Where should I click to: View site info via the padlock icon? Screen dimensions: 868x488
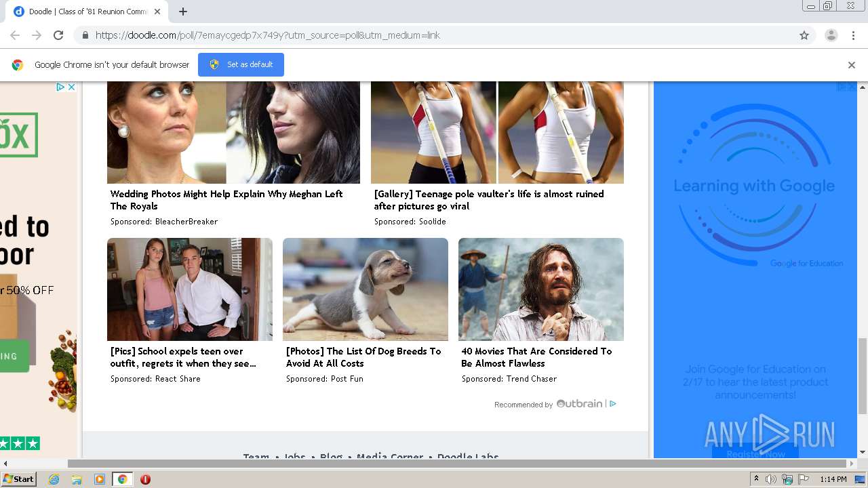coord(85,35)
